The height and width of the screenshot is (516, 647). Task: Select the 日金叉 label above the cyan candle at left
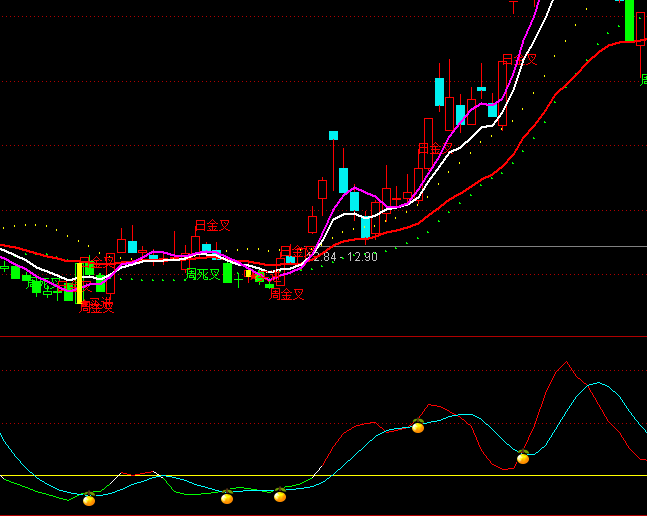tap(212, 226)
